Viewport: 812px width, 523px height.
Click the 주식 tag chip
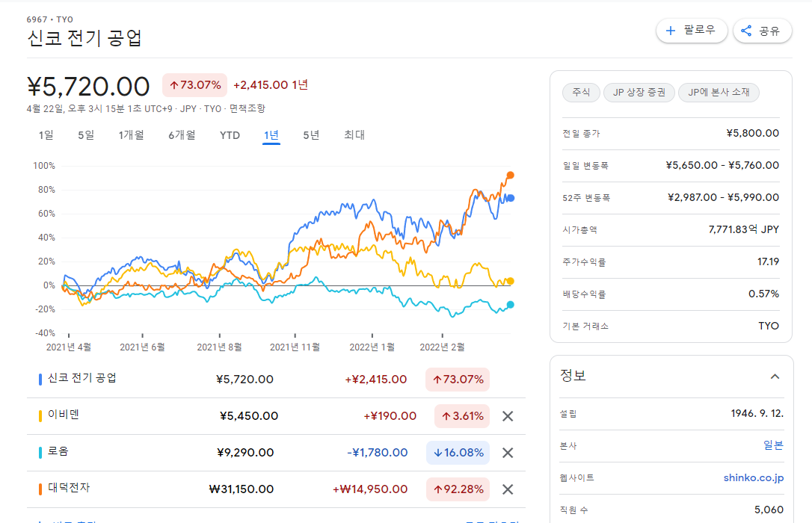point(581,93)
